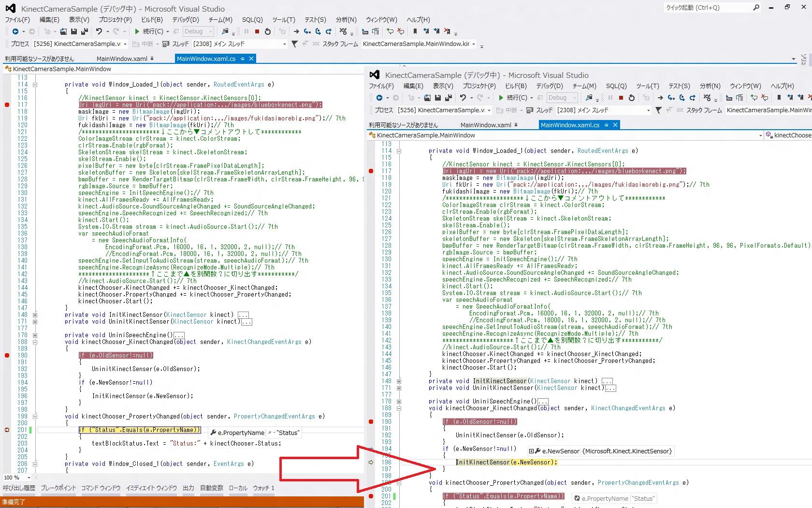Open the 100 % zoom dropdown
Viewport: 812px width, 508px height.
tap(29, 478)
